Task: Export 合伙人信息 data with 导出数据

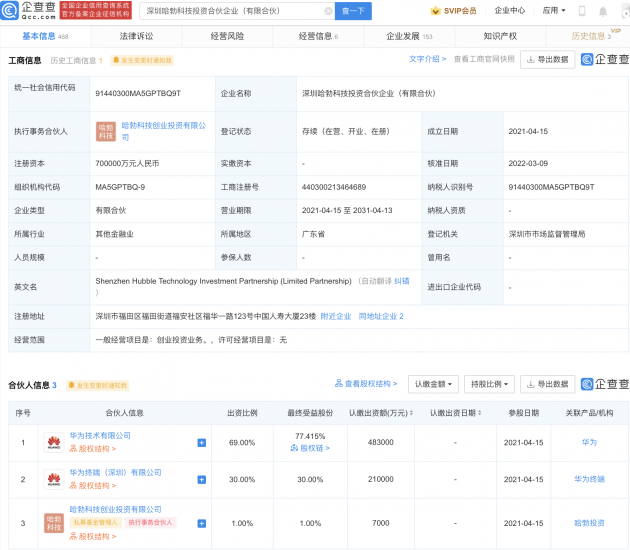Action: (x=547, y=384)
